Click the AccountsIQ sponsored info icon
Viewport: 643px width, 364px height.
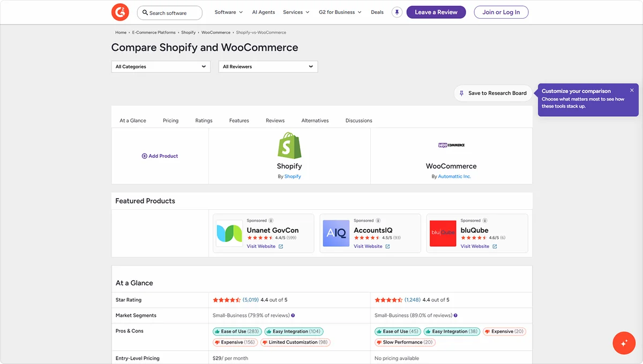pos(378,221)
